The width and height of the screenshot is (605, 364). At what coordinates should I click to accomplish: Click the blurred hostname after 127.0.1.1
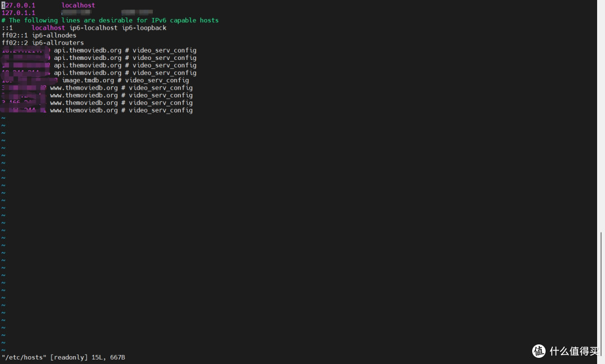point(107,13)
